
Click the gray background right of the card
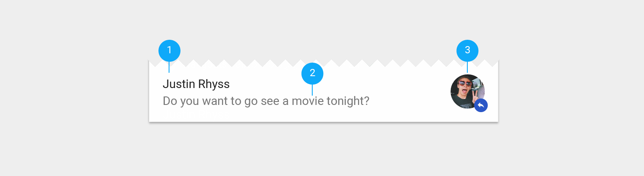pos(571,88)
